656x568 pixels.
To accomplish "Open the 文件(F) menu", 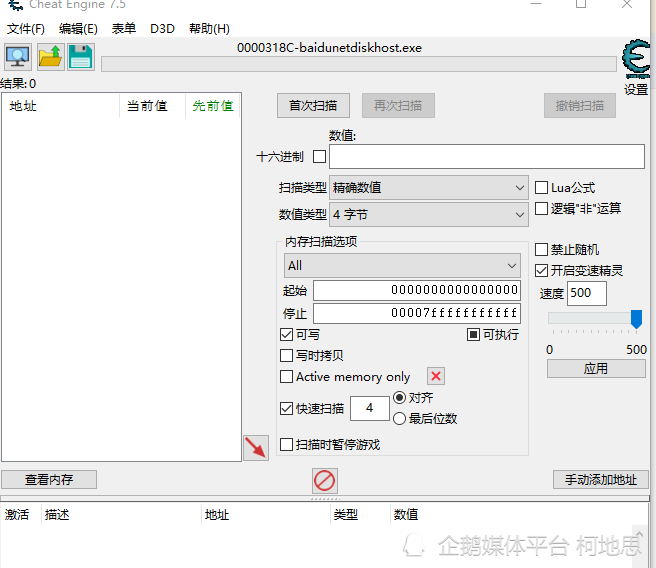I will (x=26, y=29).
